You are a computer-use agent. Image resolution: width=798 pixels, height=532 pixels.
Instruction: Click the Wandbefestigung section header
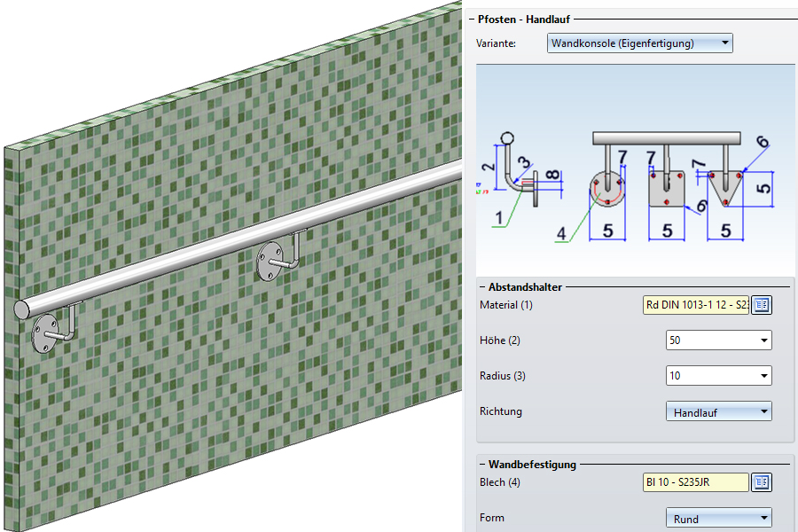(x=532, y=464)
